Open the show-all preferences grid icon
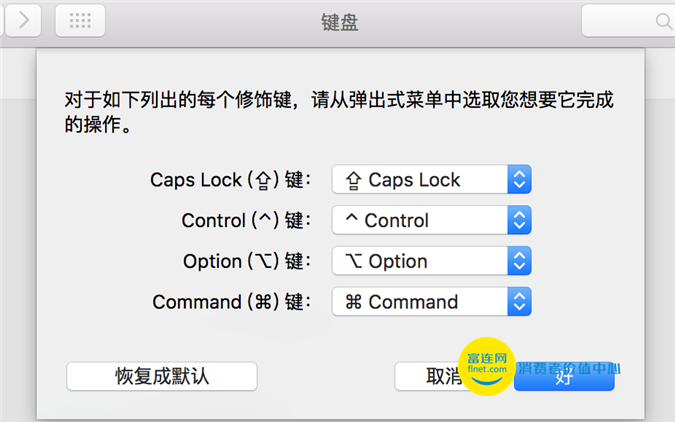The height and width of the screenshot is (422, 675). [80, 20]
